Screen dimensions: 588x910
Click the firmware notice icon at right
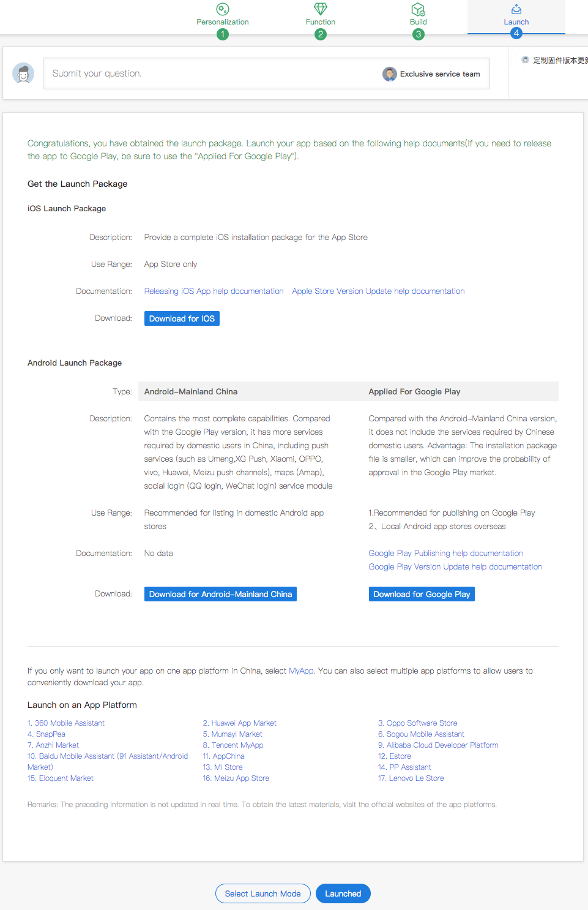click(525, 60)
